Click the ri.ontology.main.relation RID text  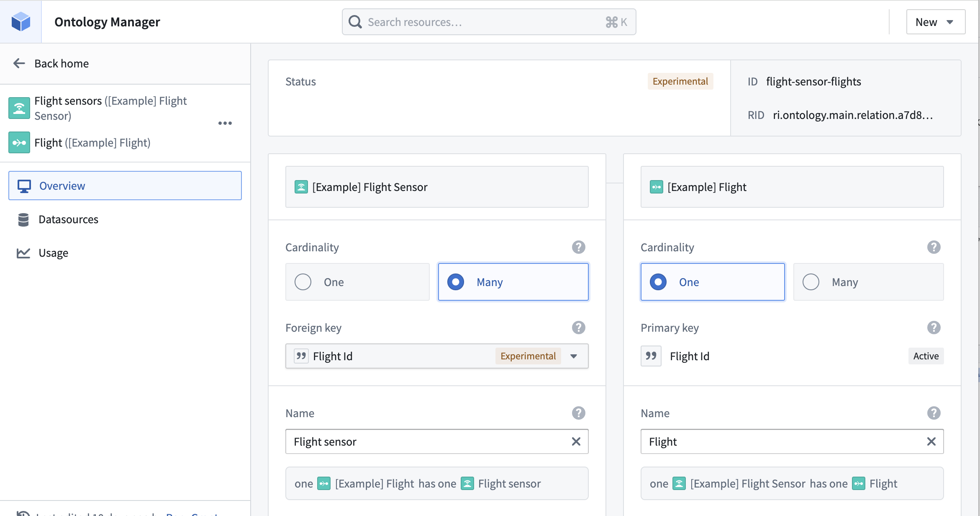click(853, 115)
